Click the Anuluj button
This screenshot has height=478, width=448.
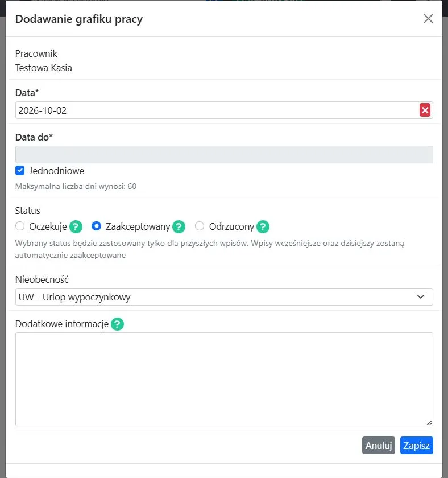click(378, 446)
